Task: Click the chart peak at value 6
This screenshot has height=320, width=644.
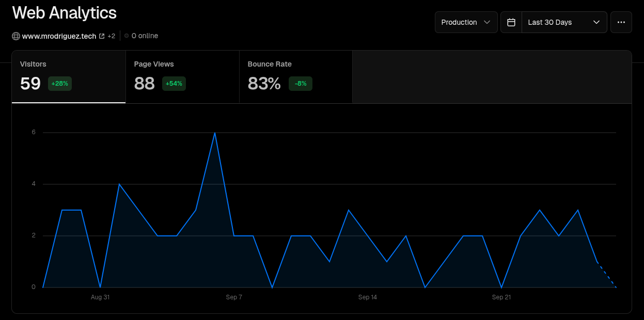Action: tap(215, 133)
